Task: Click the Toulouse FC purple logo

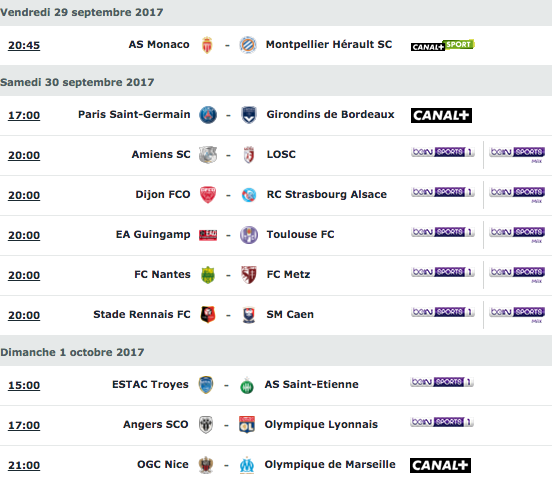Action: pos(249,235)
